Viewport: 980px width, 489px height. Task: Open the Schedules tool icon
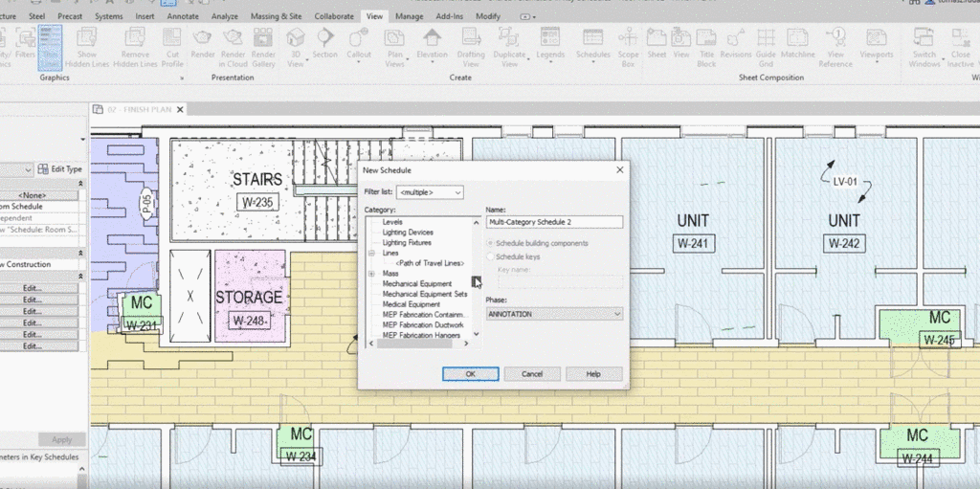click(592, 39)
